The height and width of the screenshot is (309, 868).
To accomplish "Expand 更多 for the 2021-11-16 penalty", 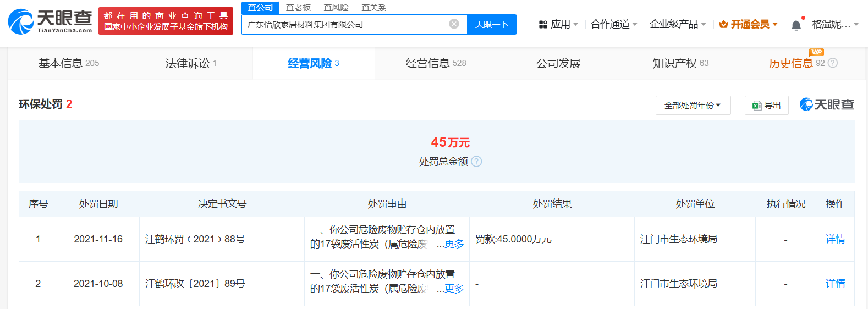I will (454, 244).
